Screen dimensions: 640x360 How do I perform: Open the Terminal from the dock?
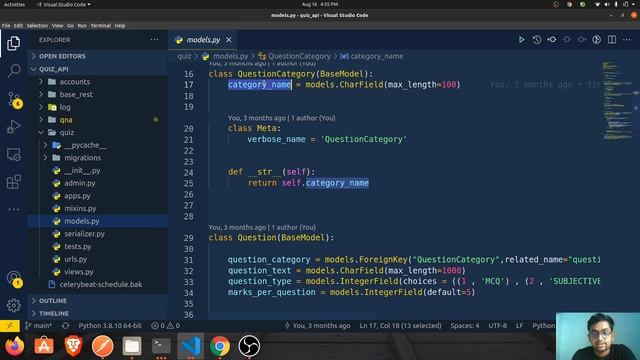pyautogui.click(x=161, y=346)
